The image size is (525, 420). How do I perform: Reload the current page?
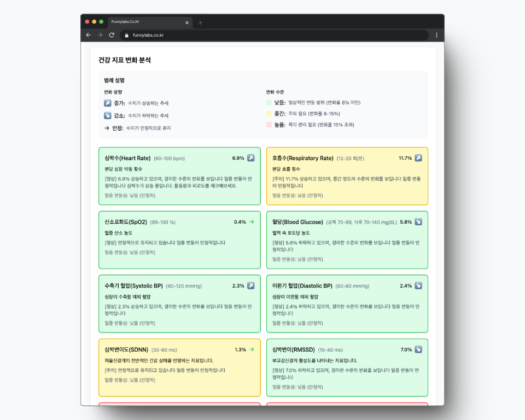point(112,35)
